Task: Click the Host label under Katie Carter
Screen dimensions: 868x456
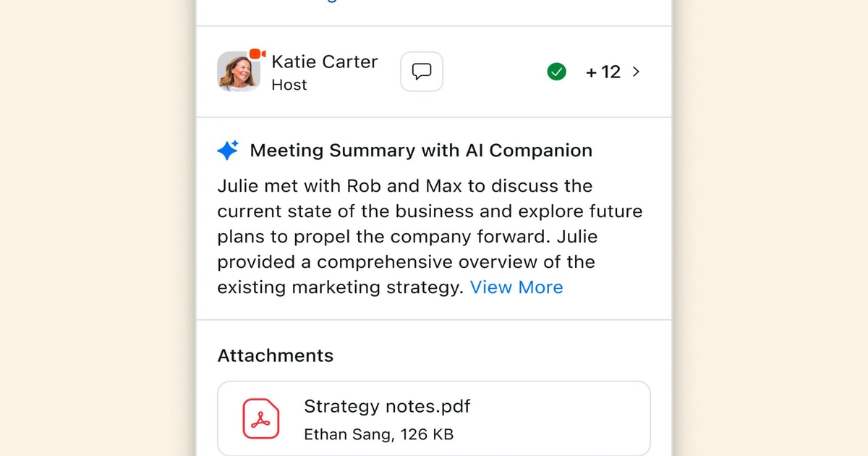Action: [289, 85]
